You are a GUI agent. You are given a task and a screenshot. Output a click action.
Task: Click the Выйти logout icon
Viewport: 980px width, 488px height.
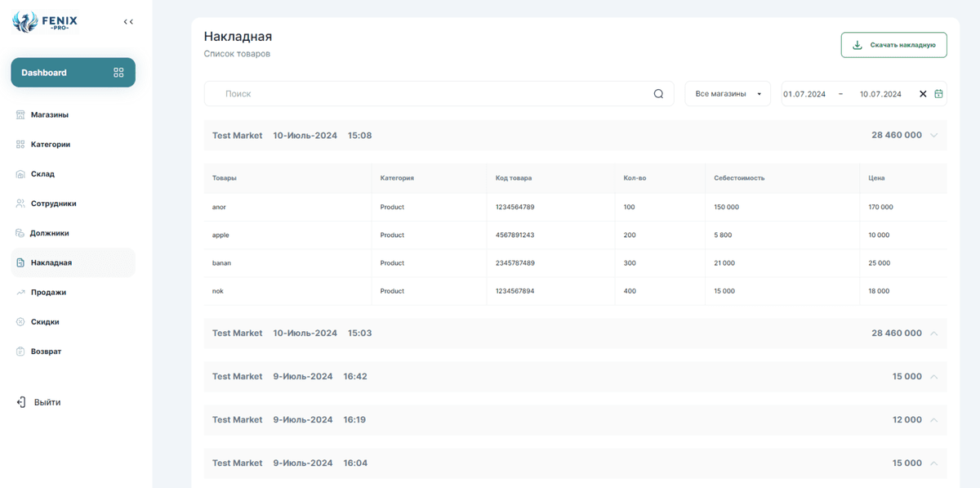point(21,402)
